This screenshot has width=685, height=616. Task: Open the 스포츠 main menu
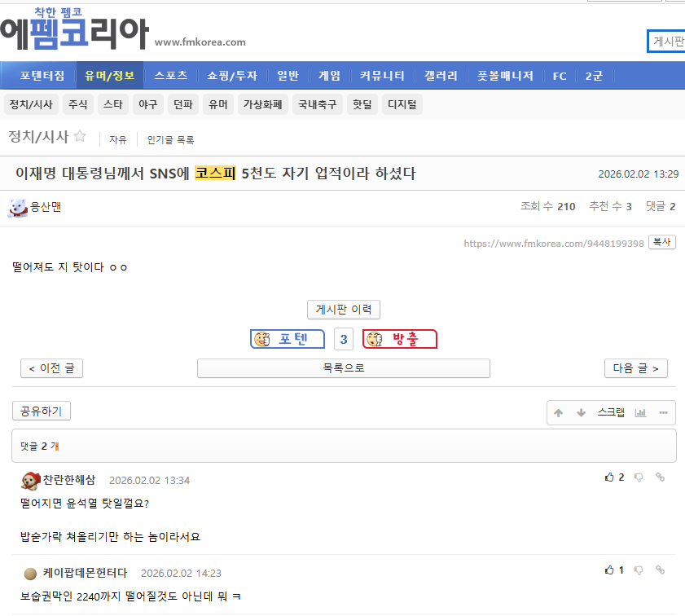[171, 76]
